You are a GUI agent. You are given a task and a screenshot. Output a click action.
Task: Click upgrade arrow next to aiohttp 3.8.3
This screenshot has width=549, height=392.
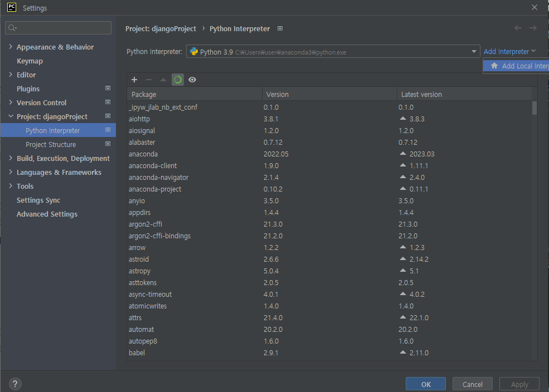(403, 119)
